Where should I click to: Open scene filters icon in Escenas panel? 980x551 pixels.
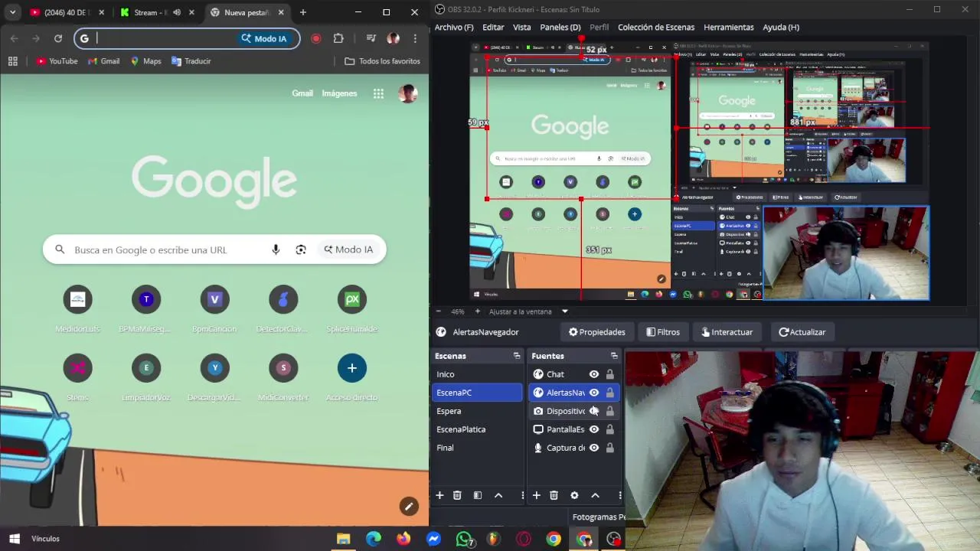(477, 495)
